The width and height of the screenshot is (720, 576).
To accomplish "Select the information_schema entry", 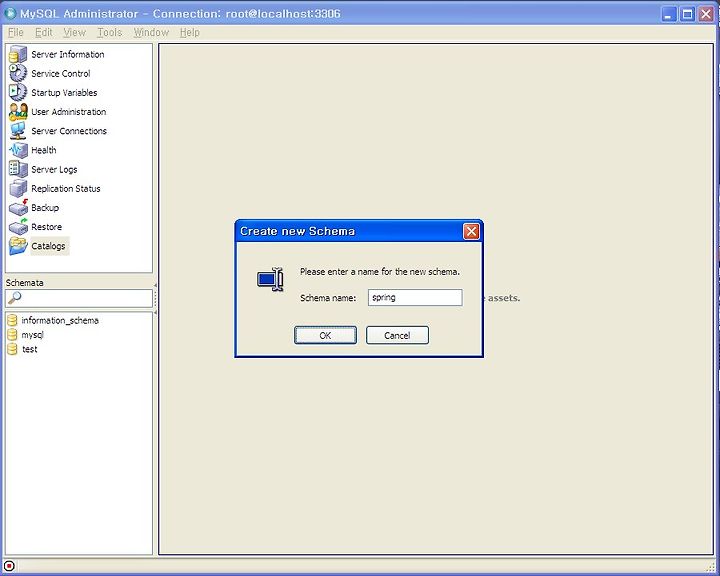I will click(x=60, y=321).
